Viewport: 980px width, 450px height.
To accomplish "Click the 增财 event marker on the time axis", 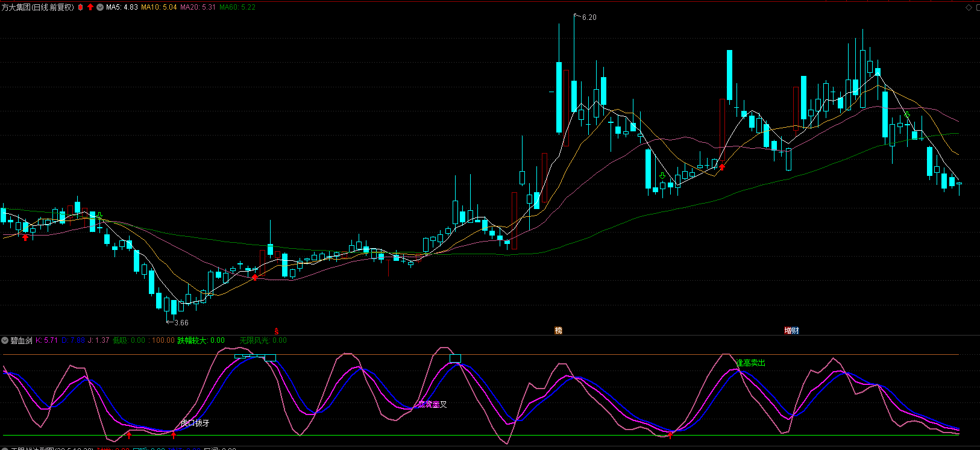I will 791,330.
